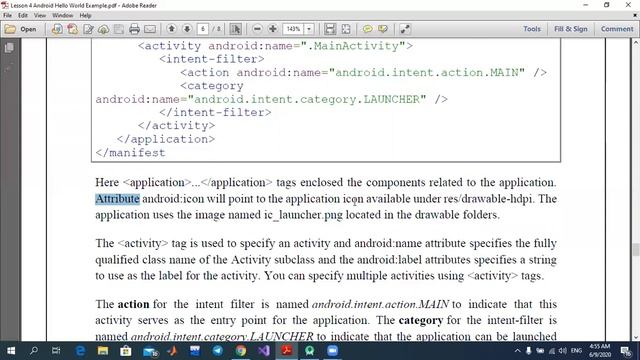Open the Comment pane
The image size is (640, 360).
pyautogui.click(x=617, y=29)
